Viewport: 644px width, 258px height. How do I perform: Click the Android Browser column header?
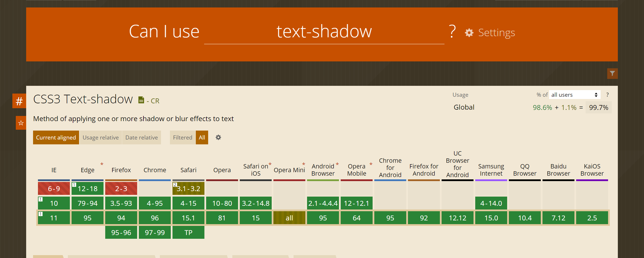coord(323,170)
